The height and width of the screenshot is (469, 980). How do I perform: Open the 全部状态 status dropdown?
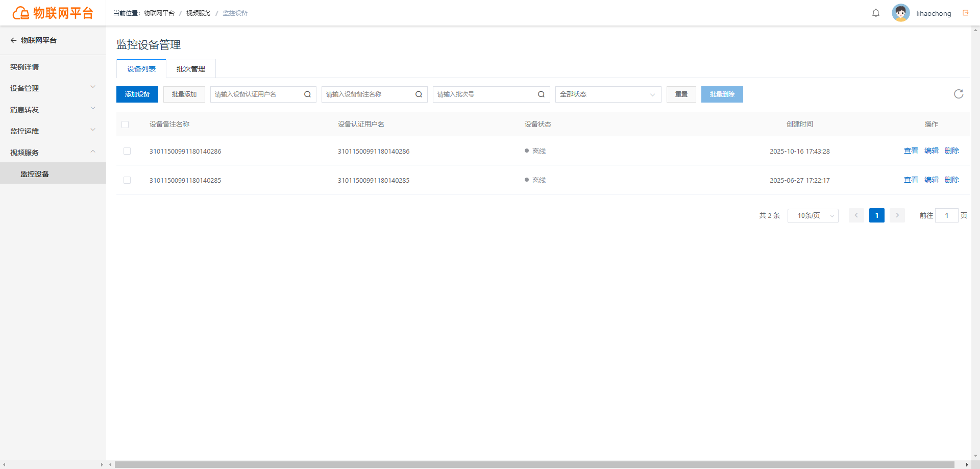point(608,94)
